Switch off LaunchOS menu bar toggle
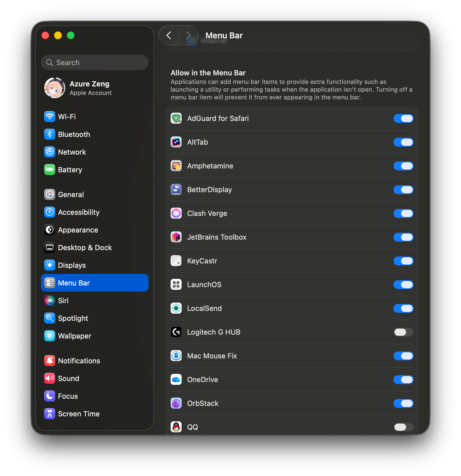 coord(403,285)
